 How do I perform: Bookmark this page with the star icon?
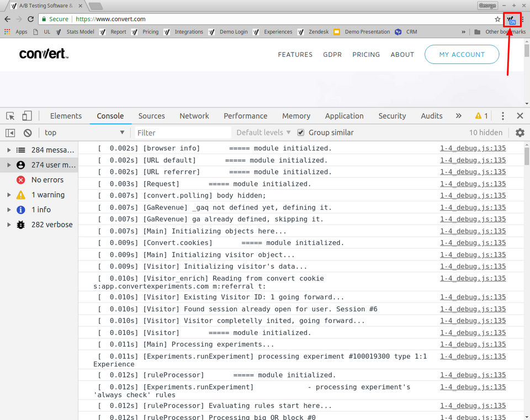[x=497, y=19]
